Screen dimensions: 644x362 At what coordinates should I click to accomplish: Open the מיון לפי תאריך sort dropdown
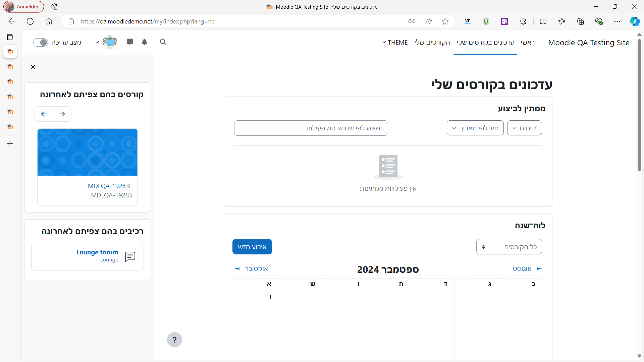[x=475, y=128]
